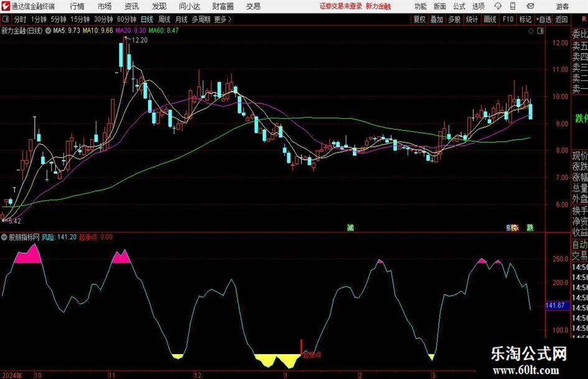Open the 资讯 menu
This screenshot has width=588, height=379.
132,6
